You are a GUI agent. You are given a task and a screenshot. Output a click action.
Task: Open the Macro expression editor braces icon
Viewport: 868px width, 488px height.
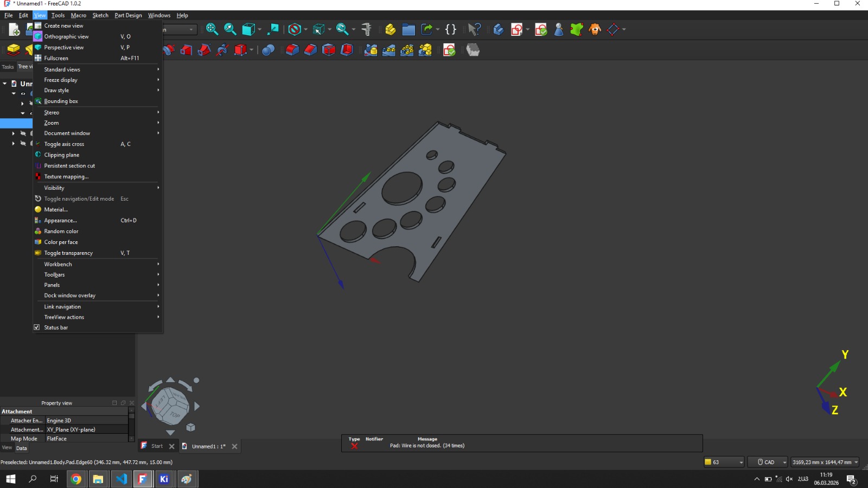point(450,30)
